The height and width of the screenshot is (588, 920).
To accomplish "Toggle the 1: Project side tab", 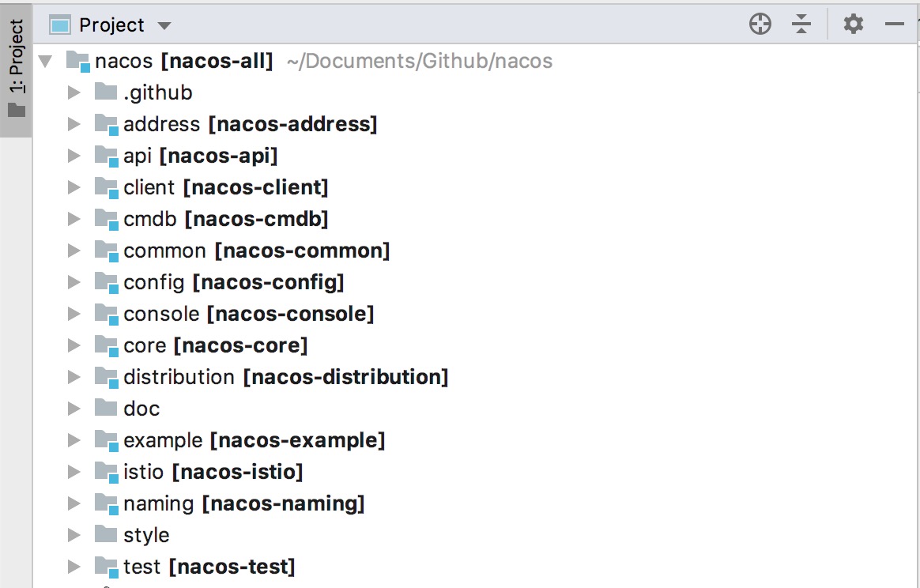I will pos(17,70).
